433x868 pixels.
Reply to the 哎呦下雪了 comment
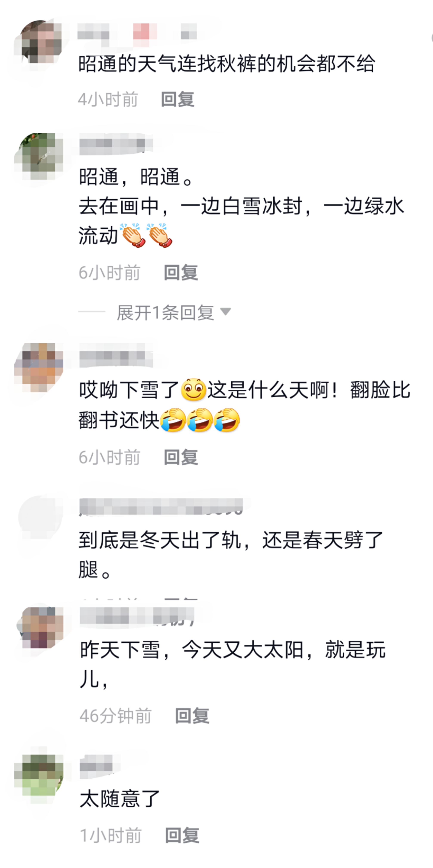181,457
